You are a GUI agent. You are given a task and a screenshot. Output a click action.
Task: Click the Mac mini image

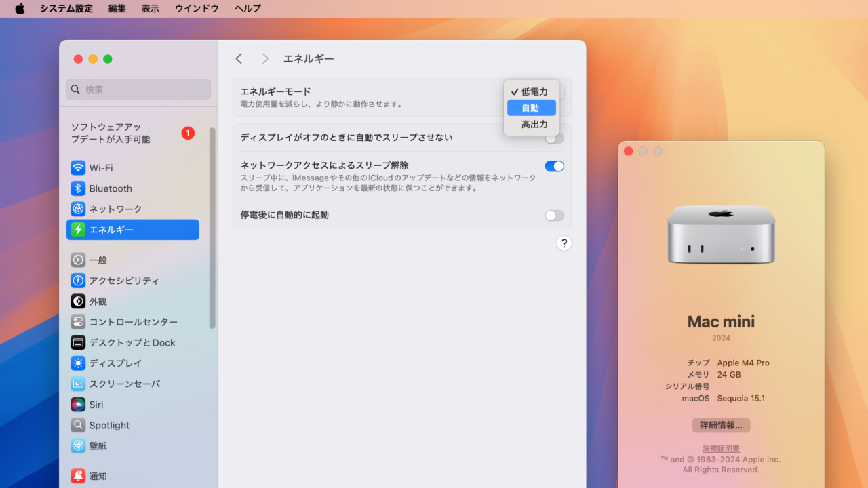coord(721,235)
